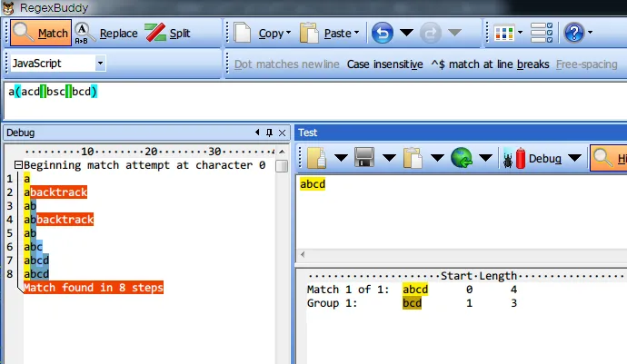The image size is (627, 364).
Task: Select debug step 4 backtrack line
Action: point(58,220)
